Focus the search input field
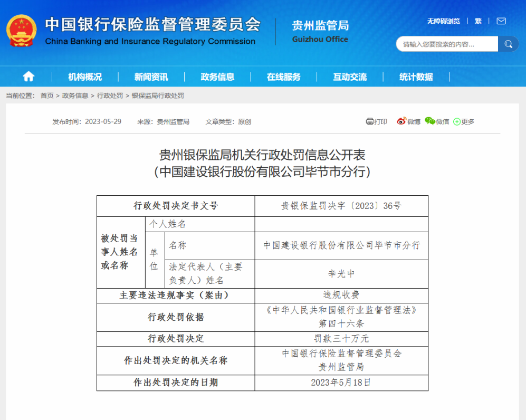 point(446,44)
